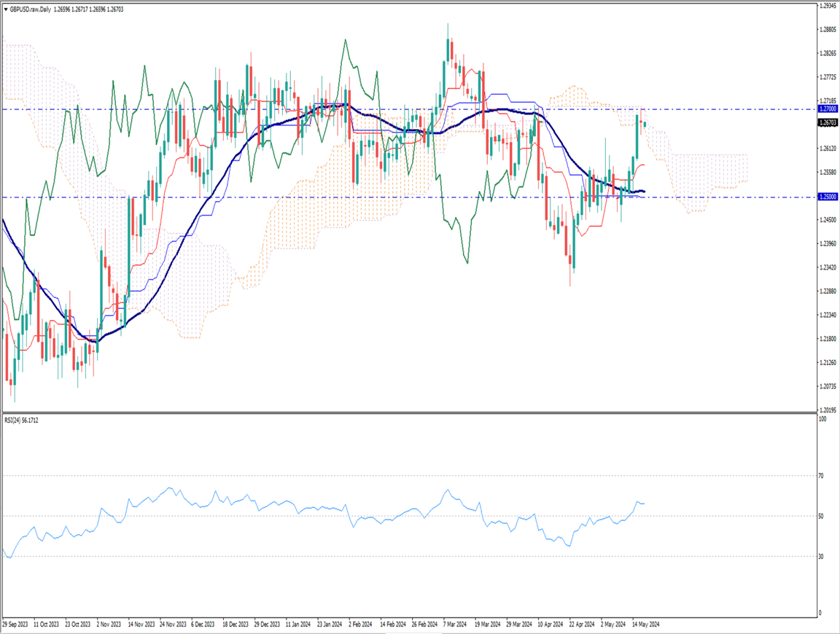Select the 1.25000 blue price tag
The width and height of the screenshot is (840, 634).
click(827, 197)
